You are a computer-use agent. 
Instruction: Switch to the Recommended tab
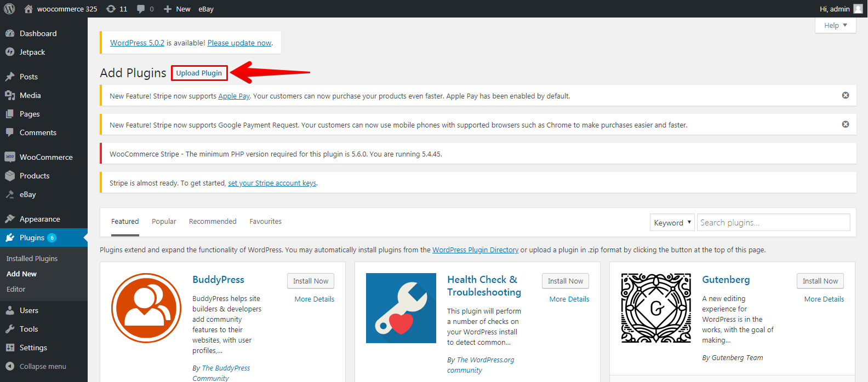pyautogui.click(x=213, y=222)
